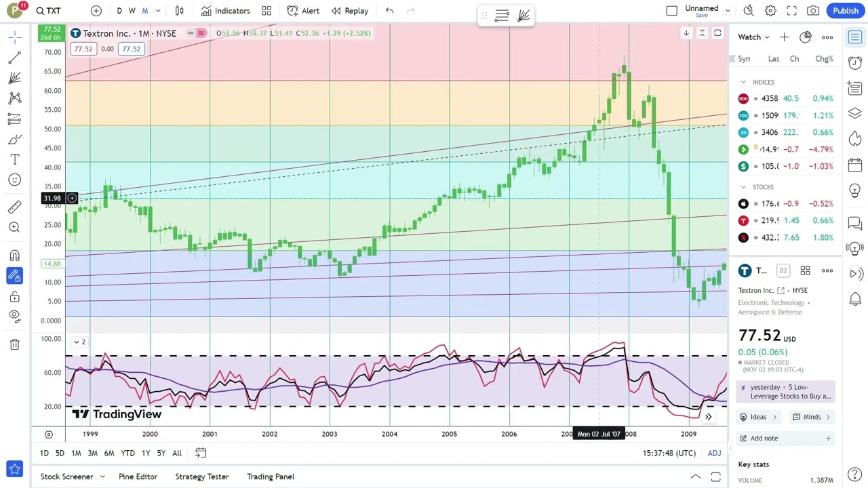This screenshot has width=868, height=488.
Task: Click the blue Publish button
Action: click(x=846, y=11)
